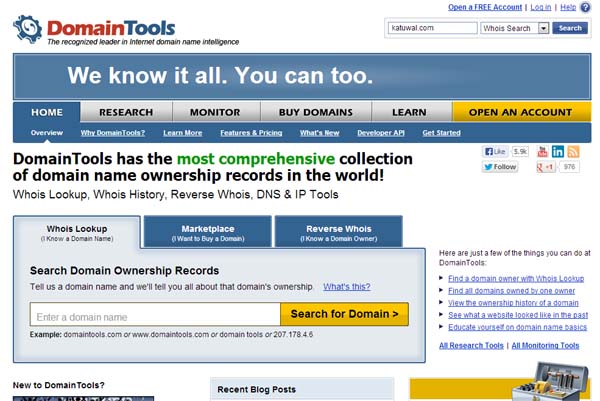The width and height of the screenshot is (600, 401).
Task: Switch to the Marketplace tab
Action: (207, 233)
